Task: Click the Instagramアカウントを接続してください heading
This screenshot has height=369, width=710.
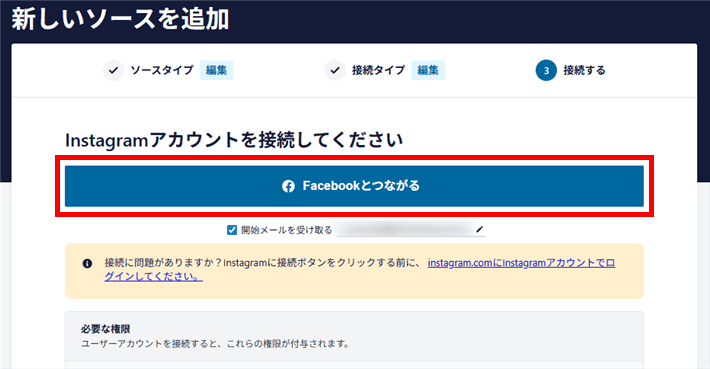Action: (x=234, y=140)
